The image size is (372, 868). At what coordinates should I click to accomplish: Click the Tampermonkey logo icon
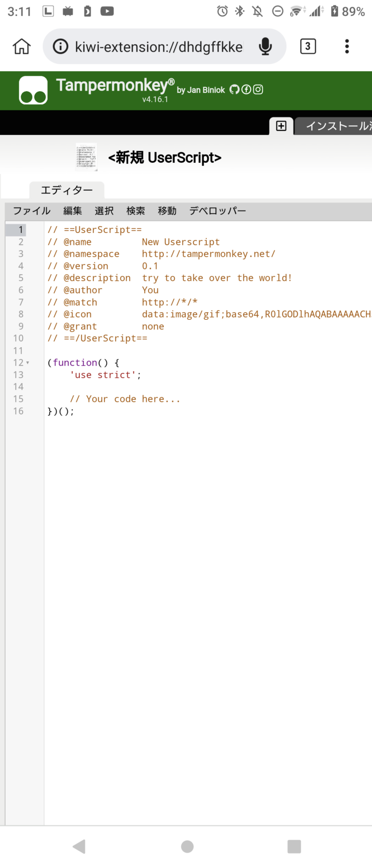coord(33,90)
